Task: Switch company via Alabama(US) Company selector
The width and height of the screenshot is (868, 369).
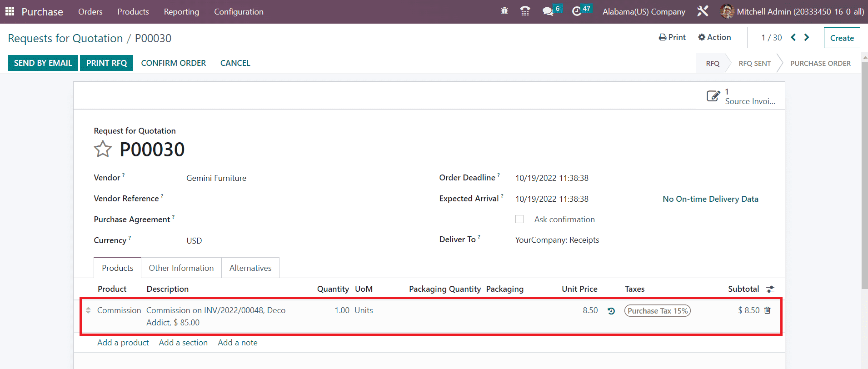Action: 644,12
